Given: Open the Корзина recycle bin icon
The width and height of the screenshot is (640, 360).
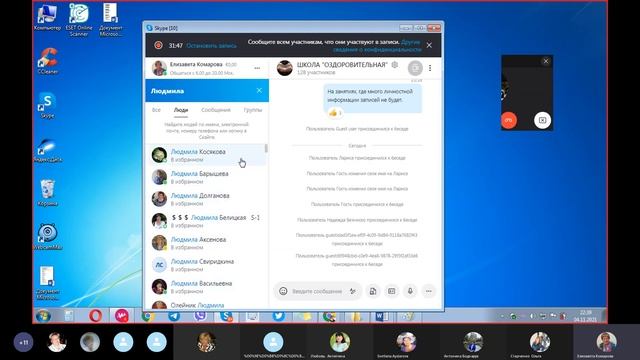Looking at the screenshot, I should point(47,193).
